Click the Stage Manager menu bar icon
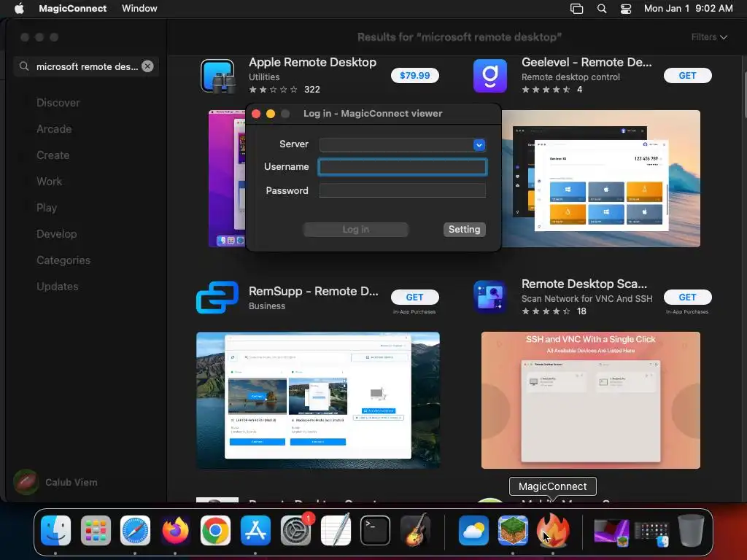The image size is (747, 560). [576, 9]
